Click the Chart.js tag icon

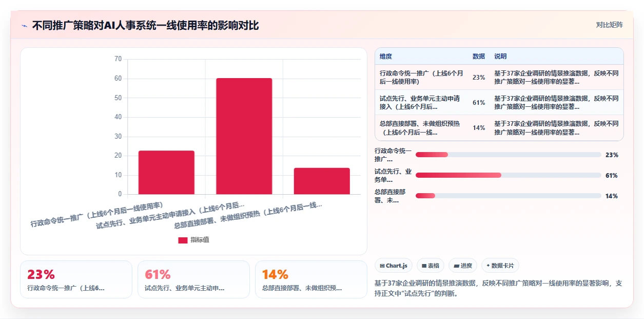[x=382, y=266]
